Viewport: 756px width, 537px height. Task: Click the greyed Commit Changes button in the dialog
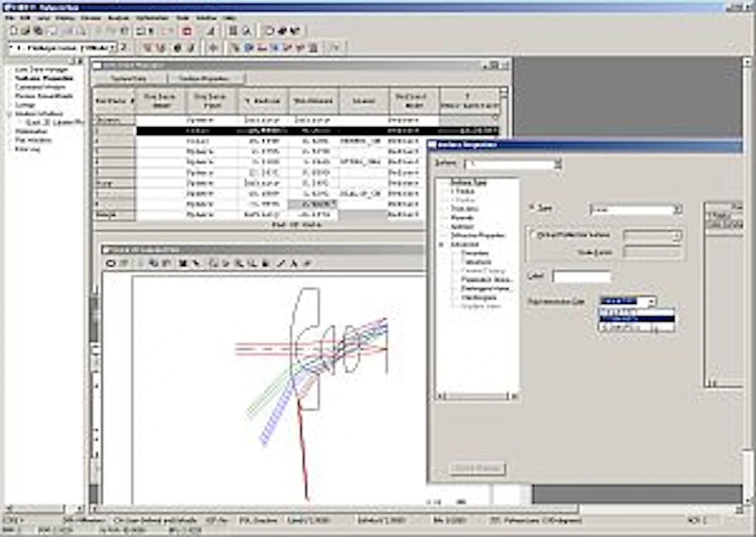477,468
